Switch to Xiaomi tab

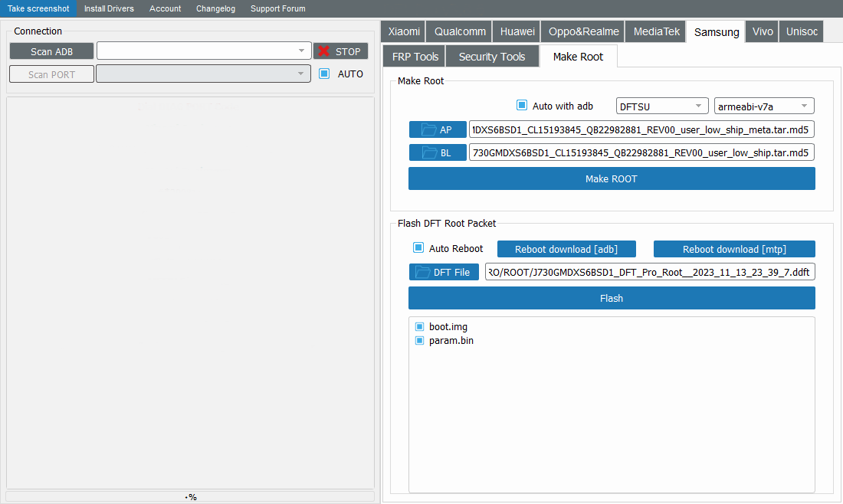(404, 31)
